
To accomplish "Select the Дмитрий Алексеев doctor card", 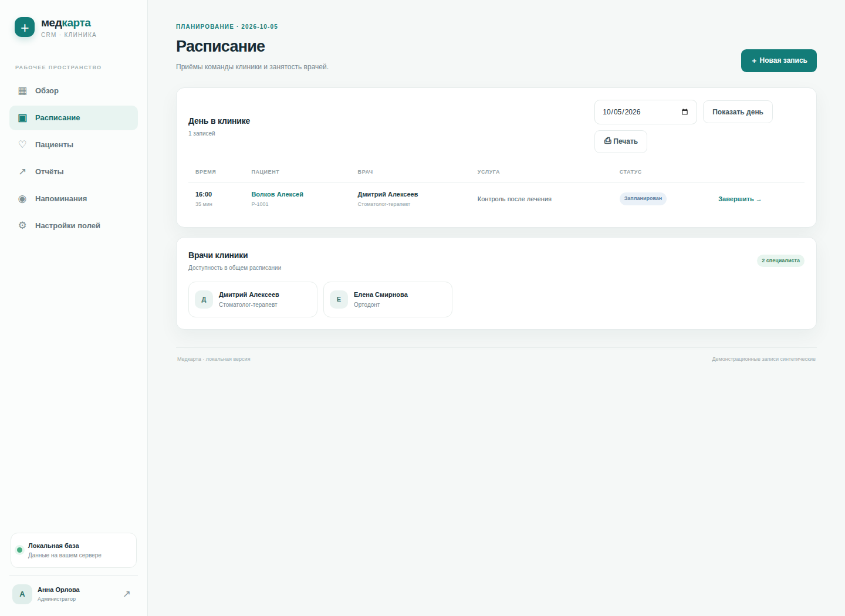I will 253,300.
